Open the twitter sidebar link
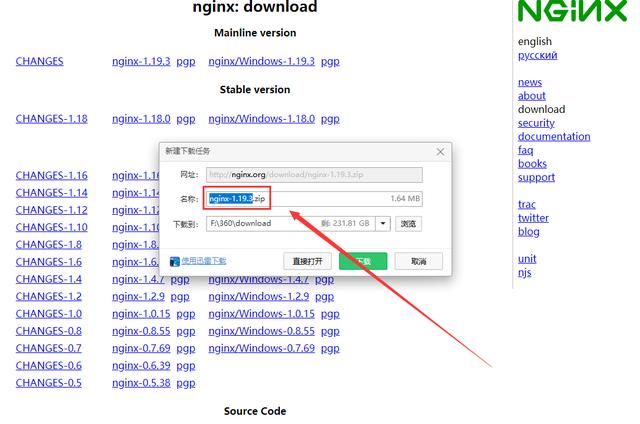 click(x=533, y=218)
